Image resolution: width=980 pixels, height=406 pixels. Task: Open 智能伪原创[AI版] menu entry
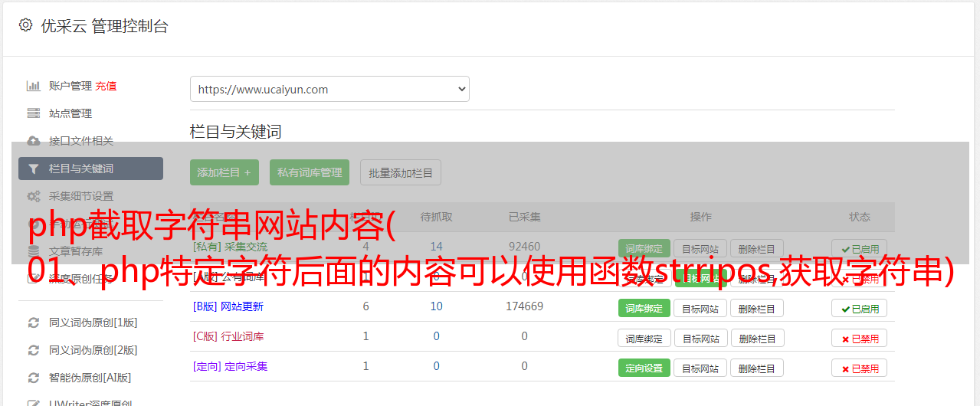click(x=90, y=378)
